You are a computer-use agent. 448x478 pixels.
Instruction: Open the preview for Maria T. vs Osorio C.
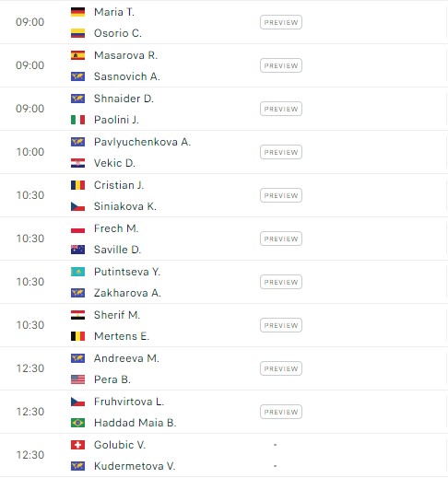(281, 22)
